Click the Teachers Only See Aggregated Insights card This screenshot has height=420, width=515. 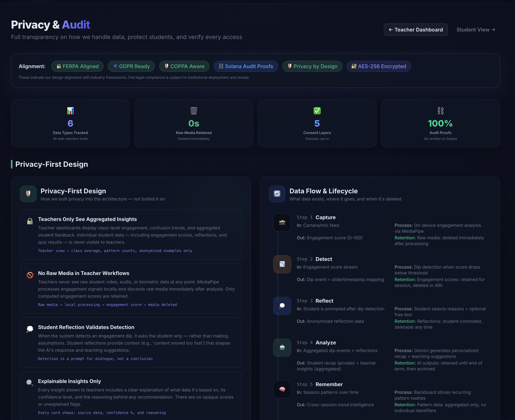pos(131,234)
